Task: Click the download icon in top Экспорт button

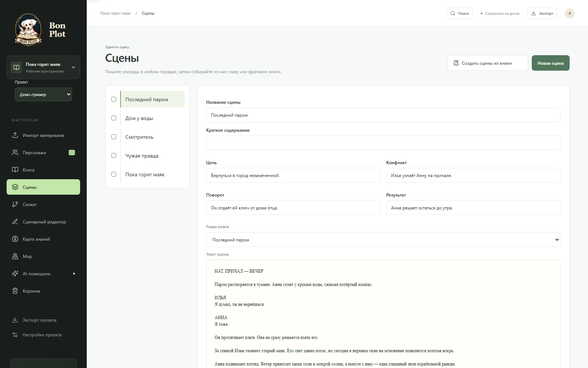Action: click(x=534, y=13)
